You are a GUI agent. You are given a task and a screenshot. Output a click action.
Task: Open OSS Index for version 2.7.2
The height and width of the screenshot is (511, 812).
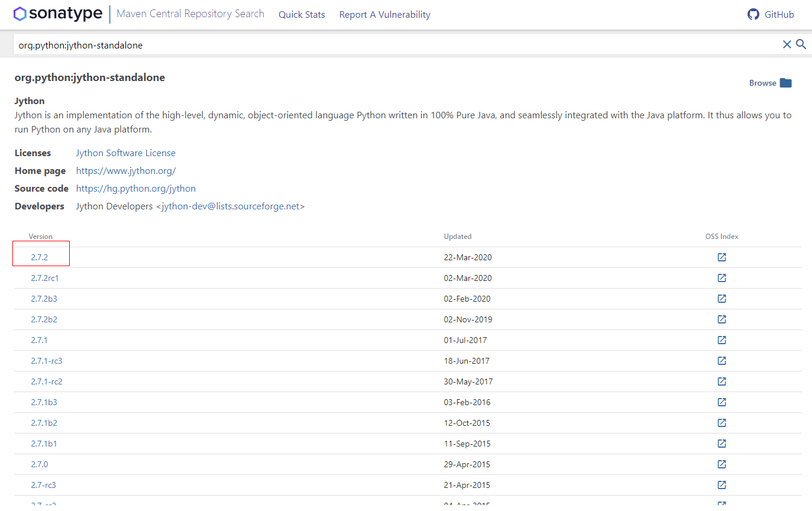click(722, 257)
